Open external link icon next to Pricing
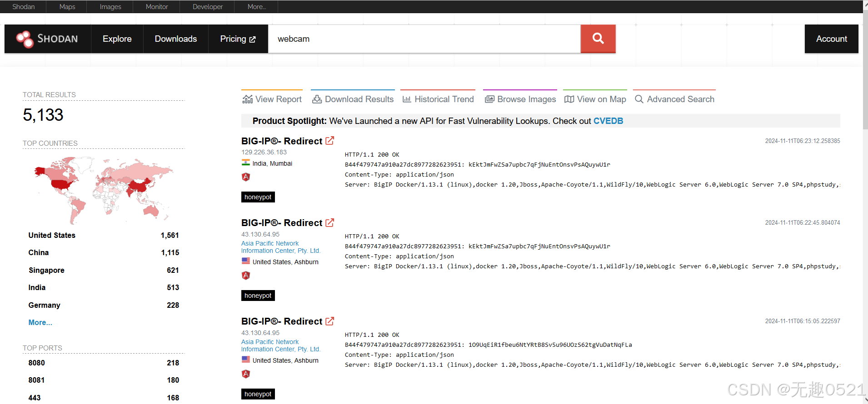 coord(253,39)
